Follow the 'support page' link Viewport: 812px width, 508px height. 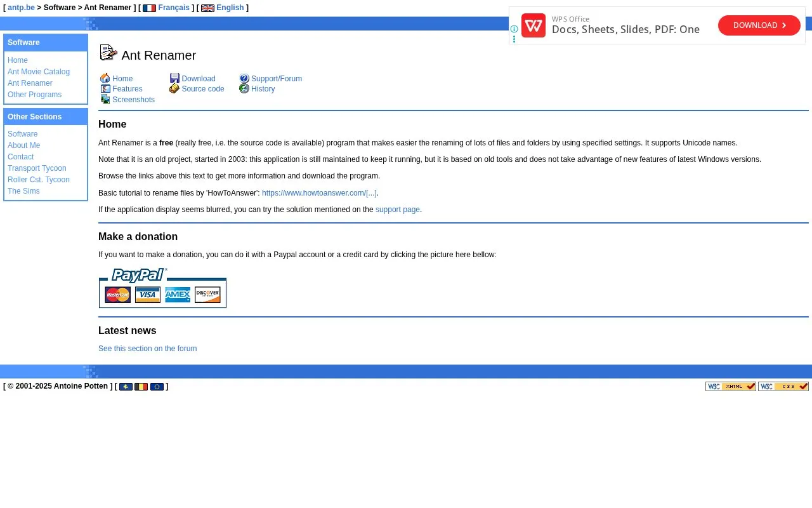(398, 210)
